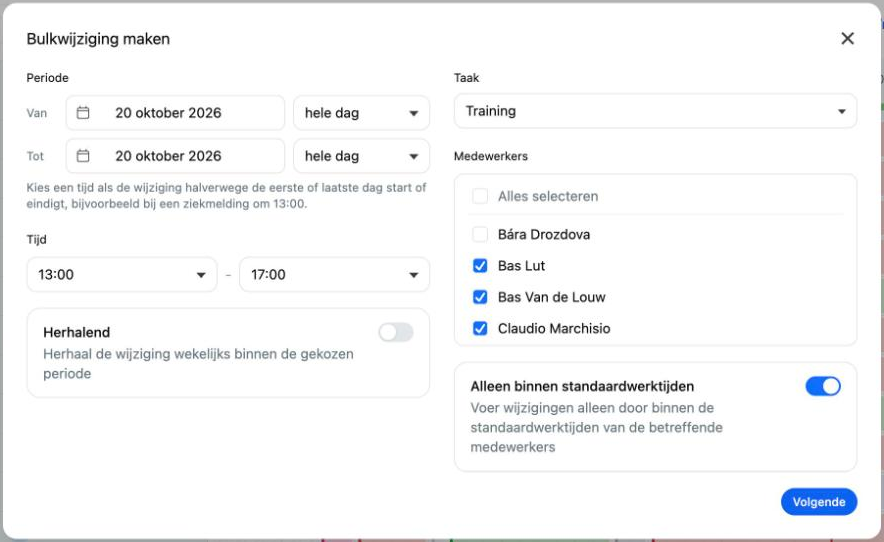Click the 'Herhalend' heading text
884x542 pixels.
tap(77, 332)
